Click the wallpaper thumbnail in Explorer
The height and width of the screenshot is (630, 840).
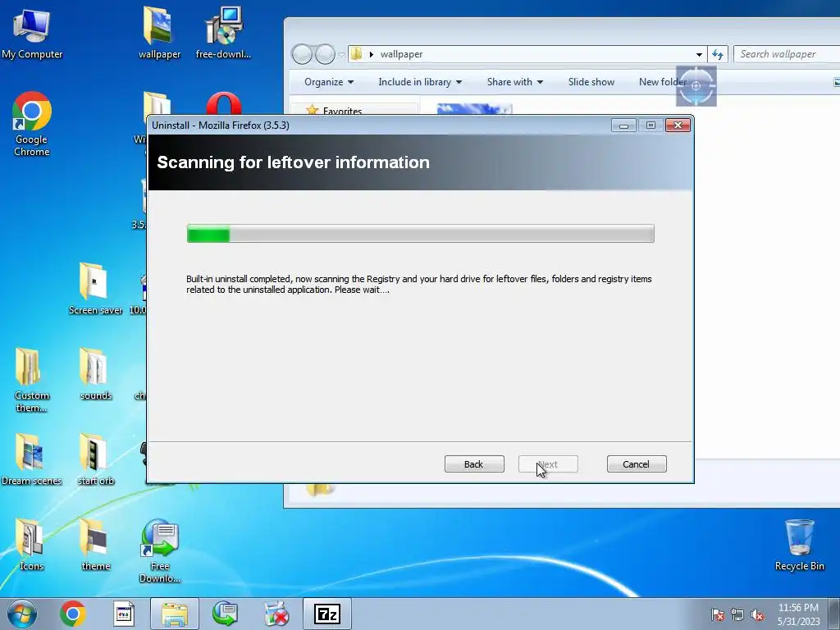coord(475,109)
